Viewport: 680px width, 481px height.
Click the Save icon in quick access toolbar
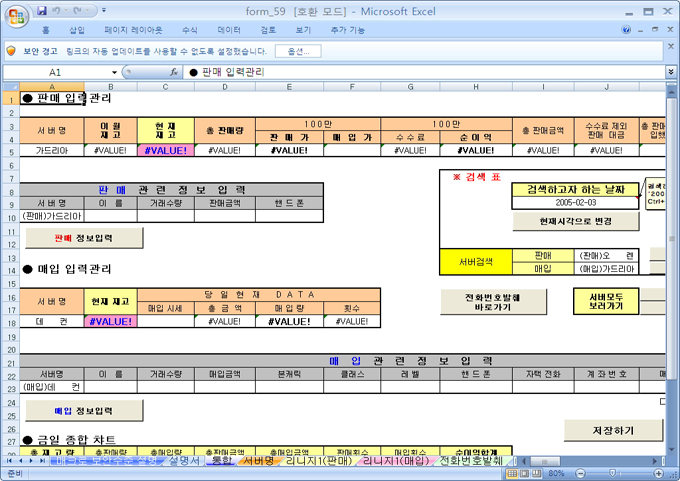pyautogui.click(x=41, y=10)
